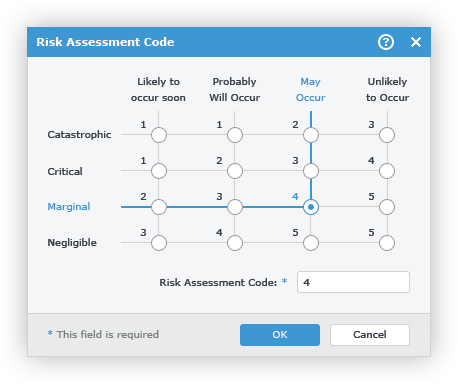458x384 pixels.
Task: Select Critical and Unlikely to Occur radio
Action: [387, 171]
